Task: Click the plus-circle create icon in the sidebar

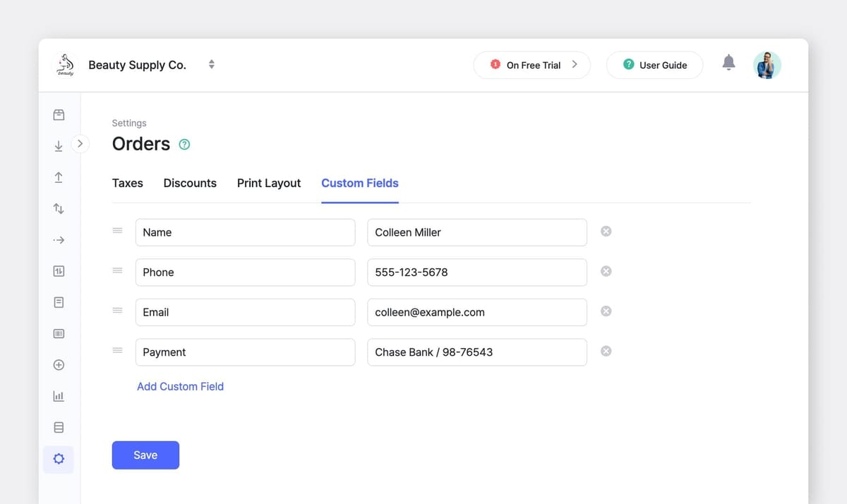Action: pyautogui.click(x=59, y=364)
